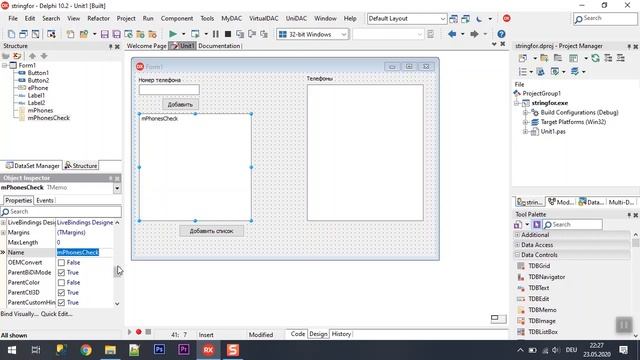Open File Explorer from taskbar
Screen dimensions: 640x360
pos(110,350)
